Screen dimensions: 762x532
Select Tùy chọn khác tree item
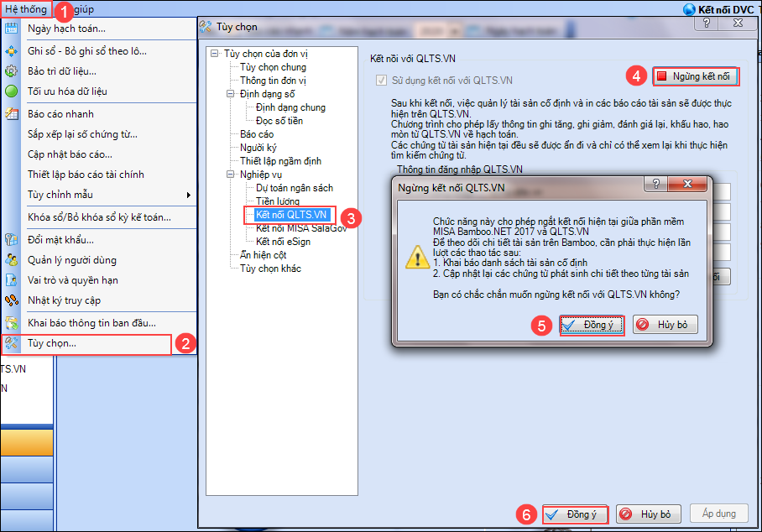pyautogui.click(x=271, y=269)
